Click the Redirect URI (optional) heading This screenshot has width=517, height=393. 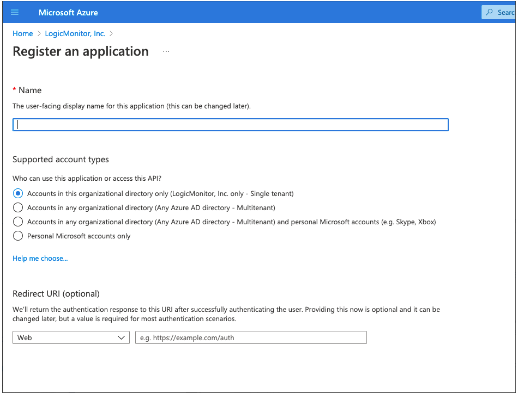(x=56, y=294)
